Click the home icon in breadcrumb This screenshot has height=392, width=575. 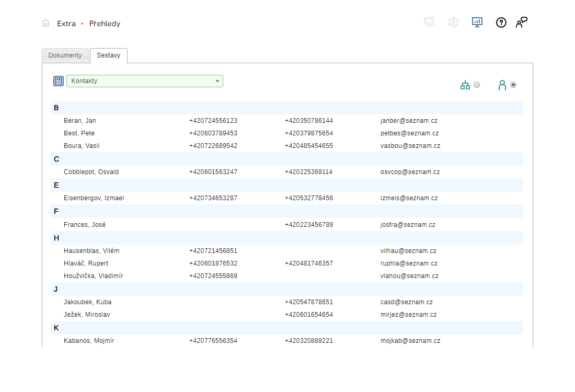point(46,23)
